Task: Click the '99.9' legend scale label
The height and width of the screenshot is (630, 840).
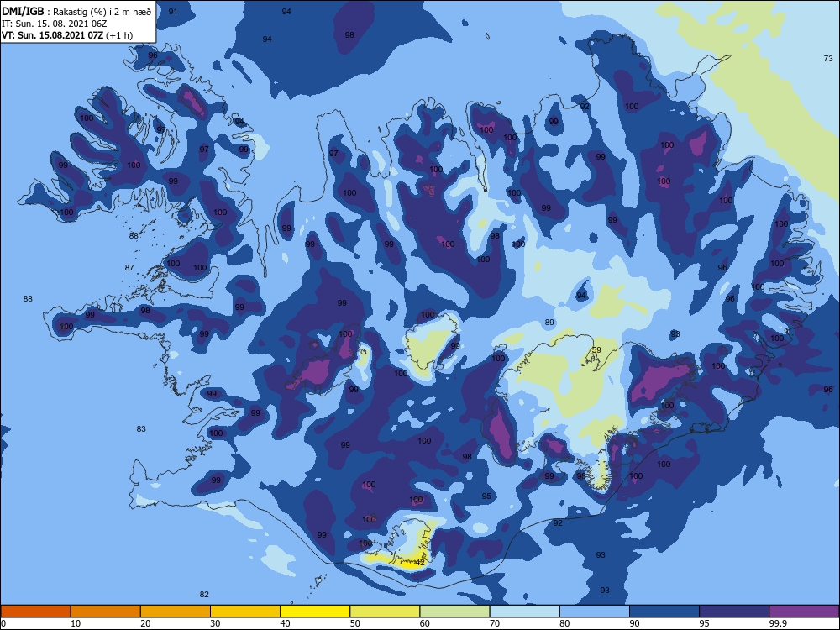Action: point(778,623)
